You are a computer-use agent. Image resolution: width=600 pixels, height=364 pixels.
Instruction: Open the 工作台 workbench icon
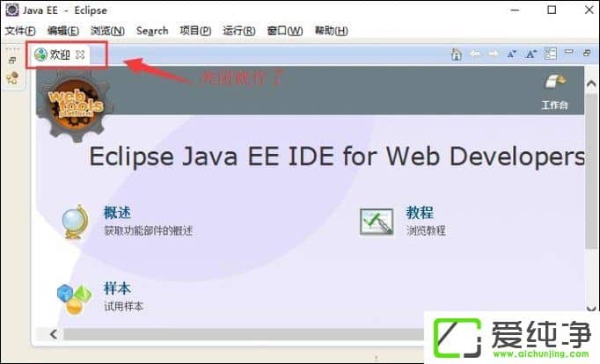[554, 82]
